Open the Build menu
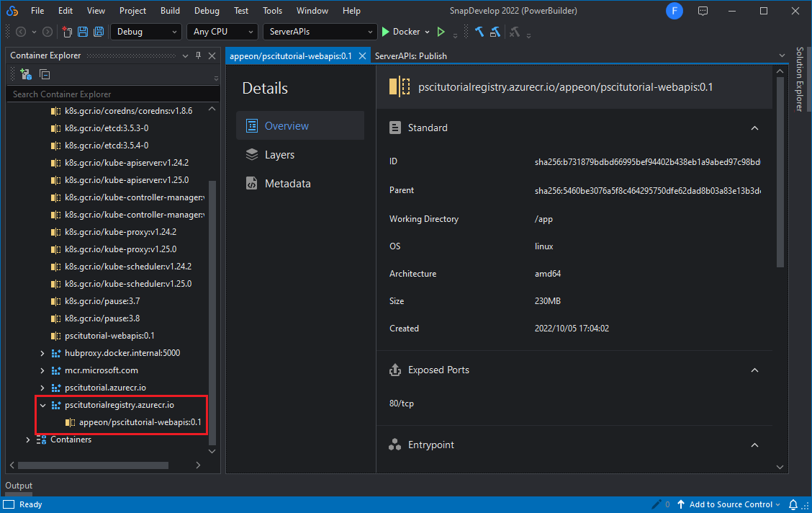Screen dimensions: 812x513 click(171, 11)
